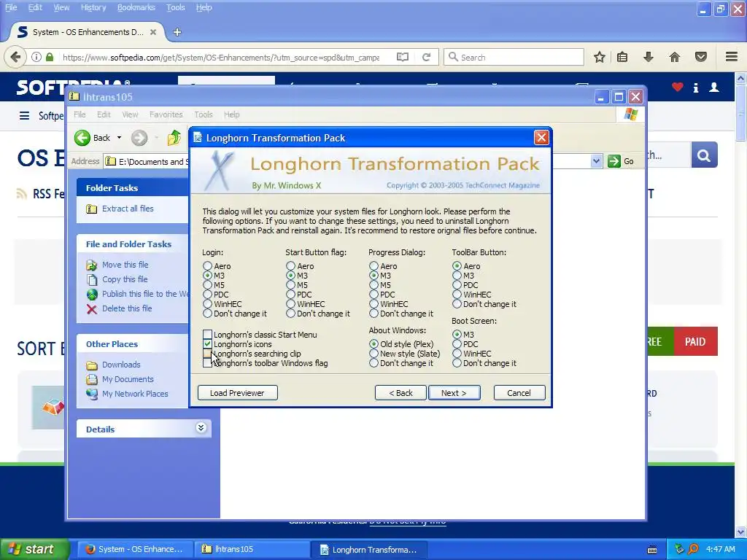The image size is (747, 560).
Task: Open File menu in lhtrans105 window
Action: (x=80, y=114)
